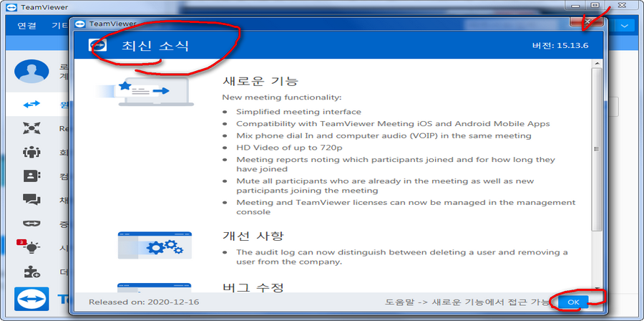The image size is (644, 321).
Task: Open the meeting people sidebar icon
Action: pos(31,152)
